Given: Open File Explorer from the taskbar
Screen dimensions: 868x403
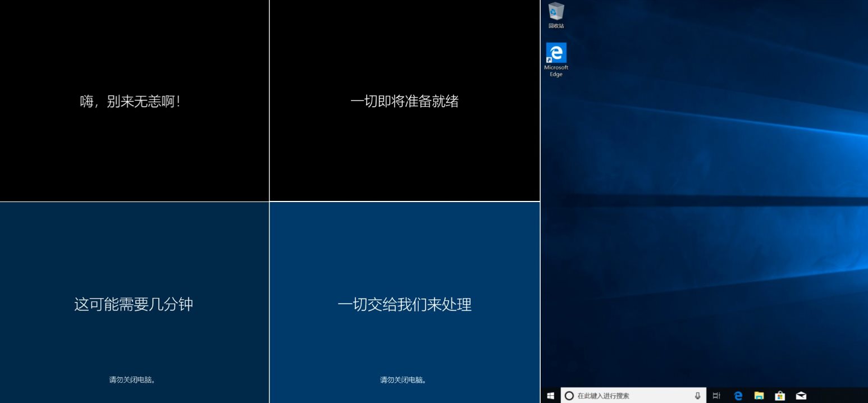Looking at the screenshot, I should [x=759, y=396].
